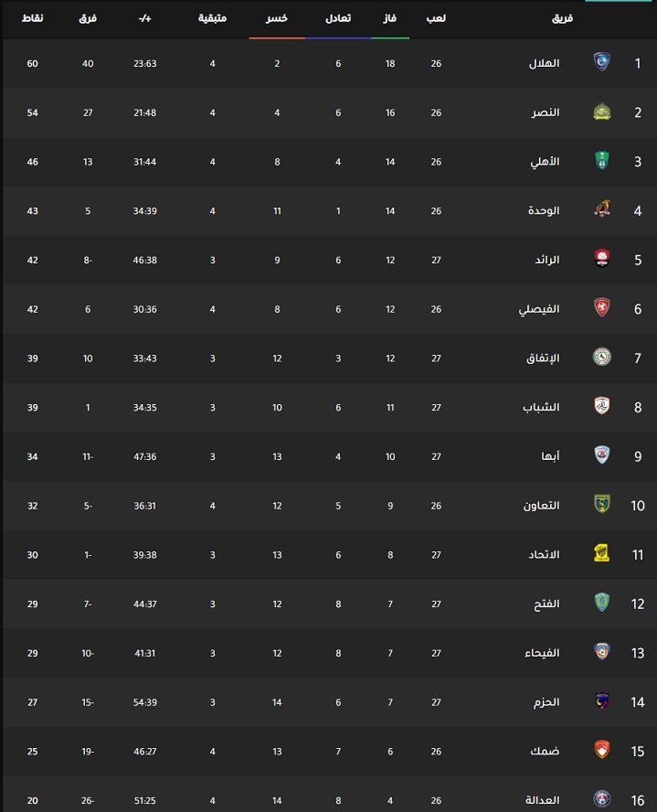Viewport: 657px width, 812px height.
Task: Click the Al-Ahli green shield logo
Action: tap(601, 161)
